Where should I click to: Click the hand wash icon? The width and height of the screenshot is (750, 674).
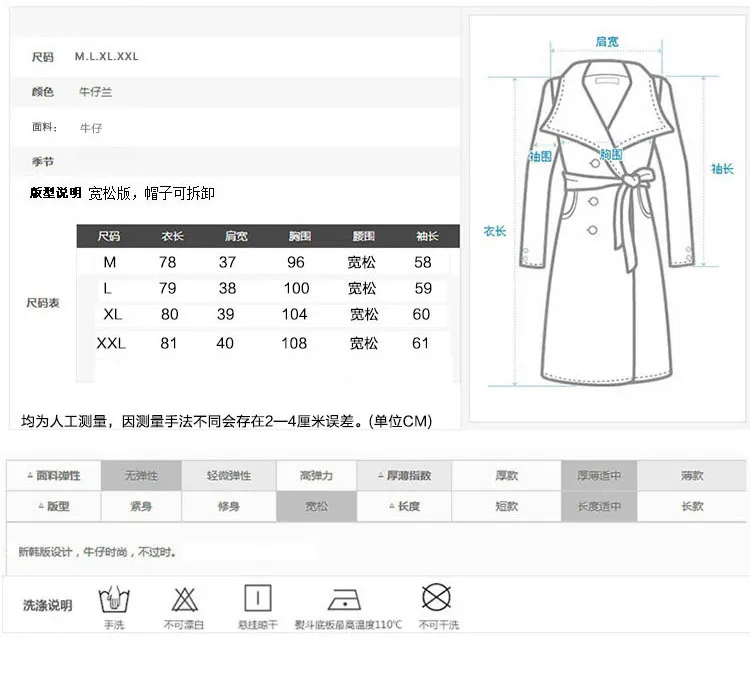click(x=114, y=599)
